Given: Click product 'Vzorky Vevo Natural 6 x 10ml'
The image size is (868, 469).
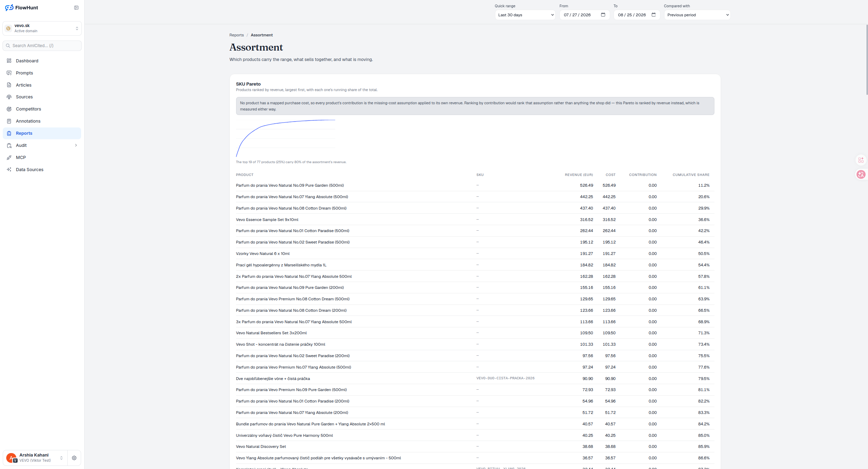Looking at the screenshot, I should (x=263, y=254).
